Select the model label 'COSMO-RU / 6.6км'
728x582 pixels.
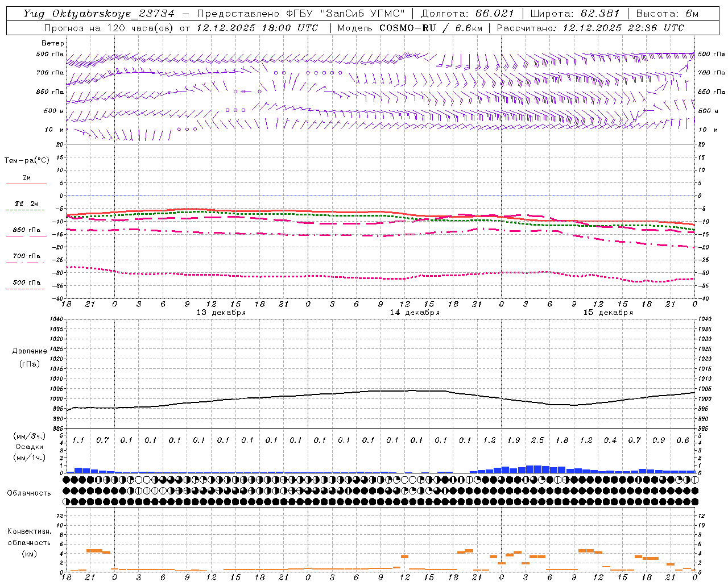click(x=431, y=28)
